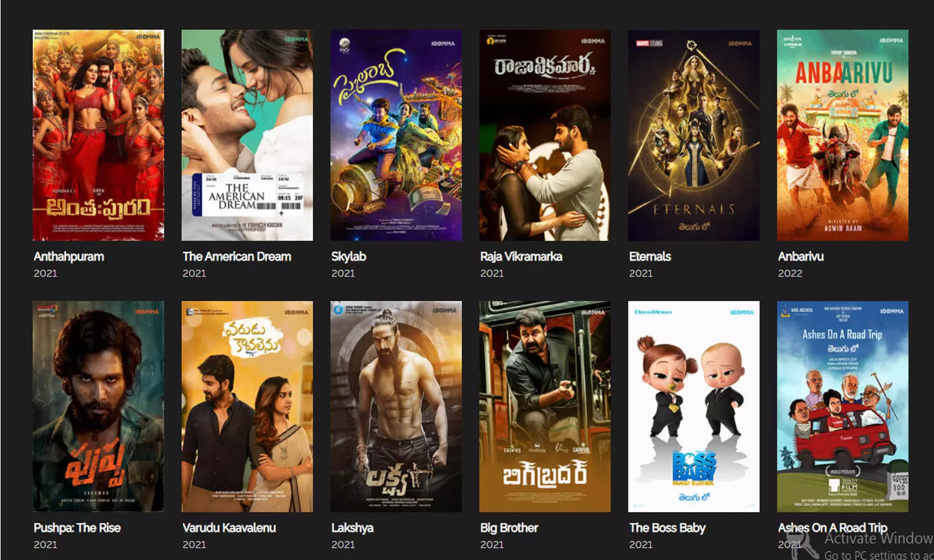The height and width of the screenshot is (560, 934).
Task: Open the Lakshya movie poster
Action: pyautogui.click(x=396, y=406)
